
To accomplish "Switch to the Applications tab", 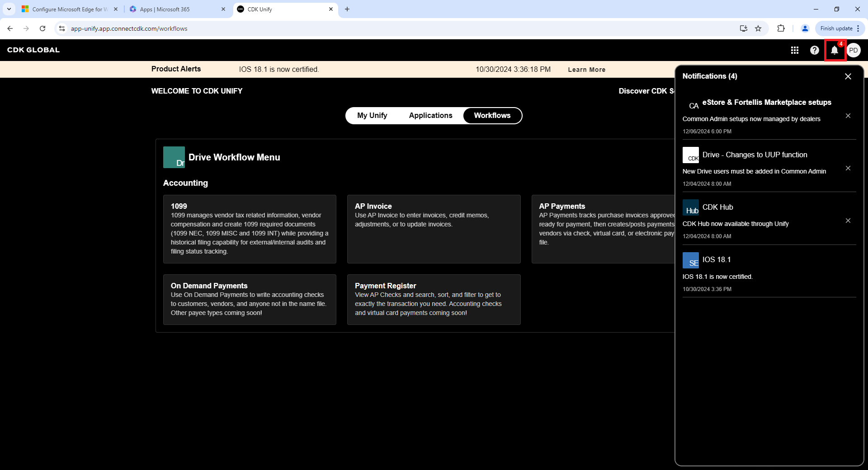I will (430, 115).
